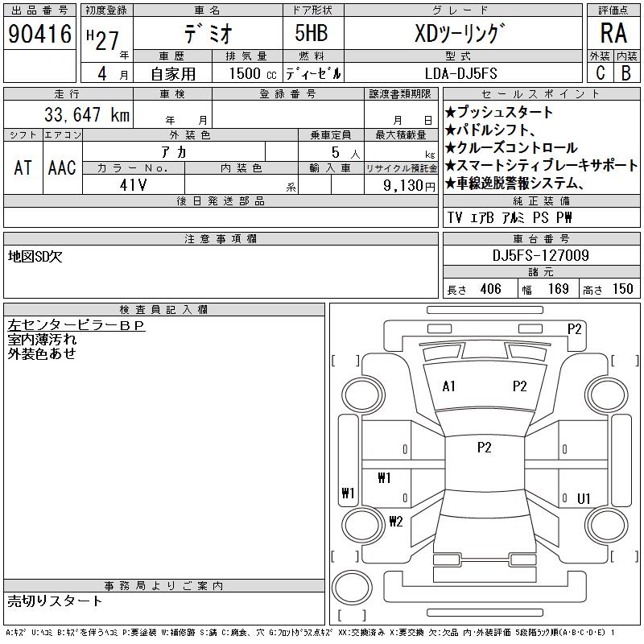Select the fuel type ディーゼル

pos(313,73)
